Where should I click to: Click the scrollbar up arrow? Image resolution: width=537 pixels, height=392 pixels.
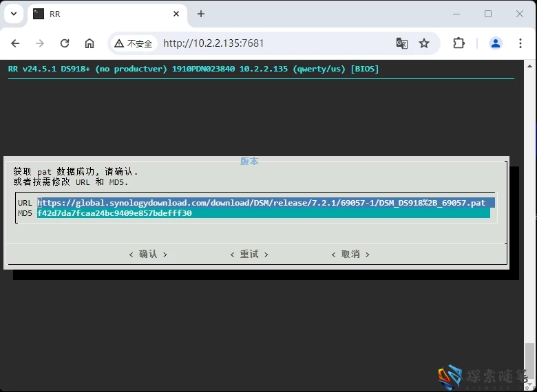tap(530, 66)
